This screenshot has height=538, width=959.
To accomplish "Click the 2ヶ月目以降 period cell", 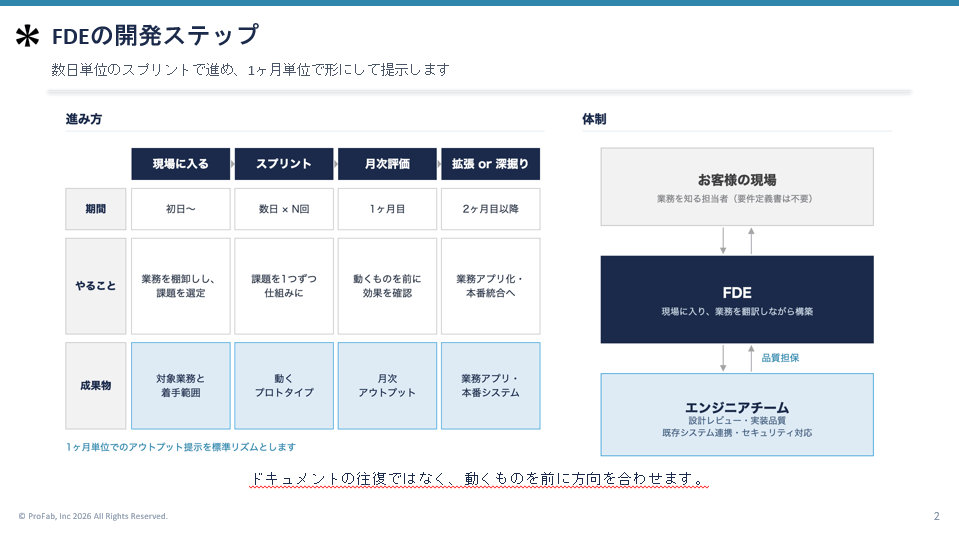I will tap(491, 209).
